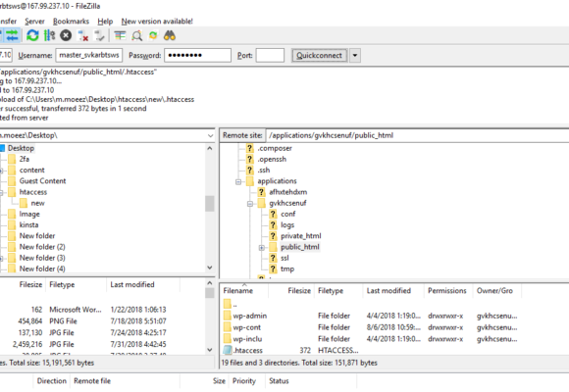Click the 2fa local folder icon
Image resolution: width=569 pixels, height=392 pixels.
(x=12, y=159)
